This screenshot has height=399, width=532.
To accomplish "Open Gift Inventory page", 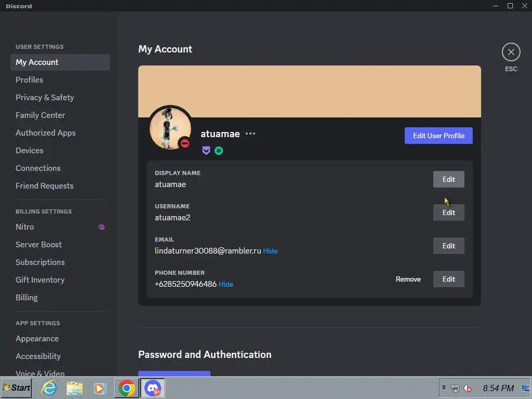I will coord(60,280).
